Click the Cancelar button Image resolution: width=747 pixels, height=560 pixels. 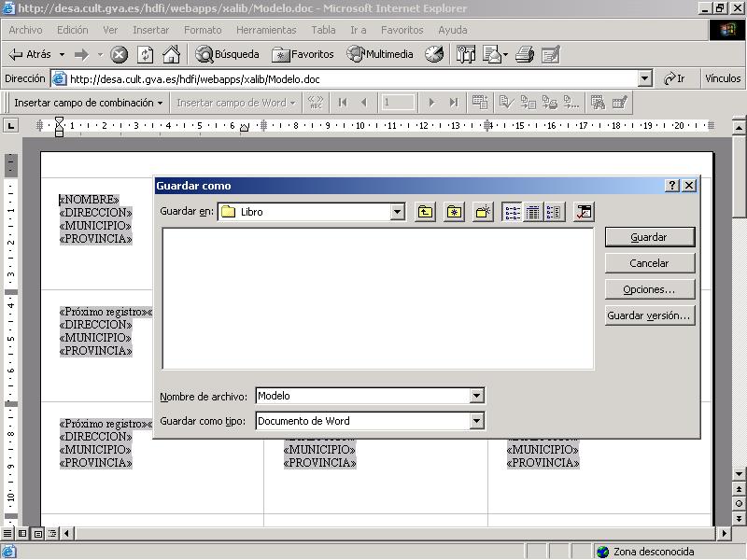(649, 263)
